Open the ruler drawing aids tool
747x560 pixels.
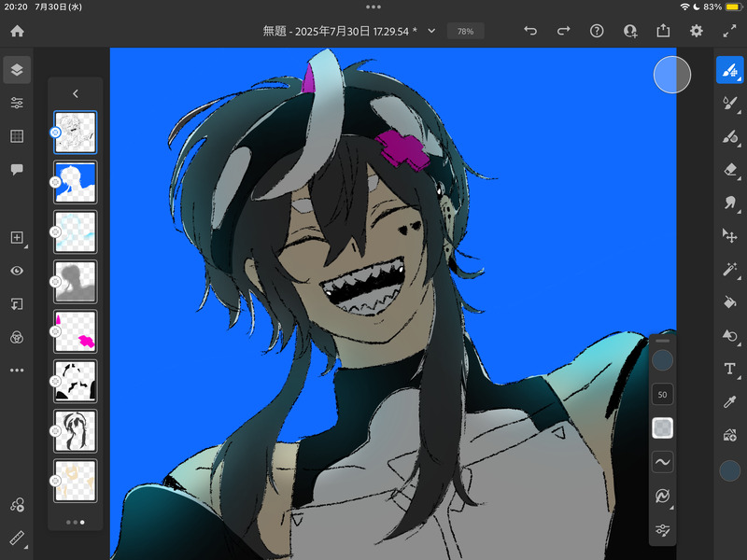click(17, 539)
